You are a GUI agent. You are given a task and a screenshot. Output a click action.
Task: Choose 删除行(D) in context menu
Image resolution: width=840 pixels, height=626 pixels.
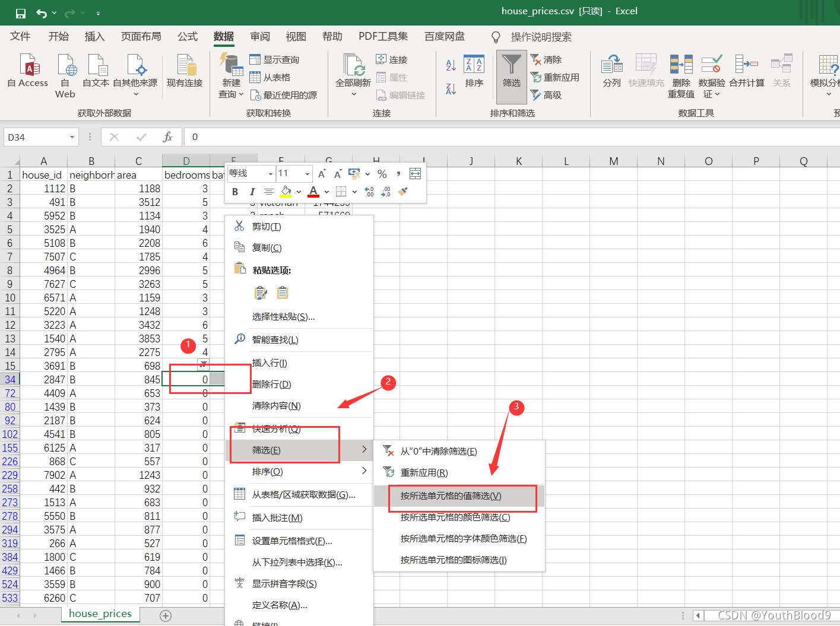[299, 385]
